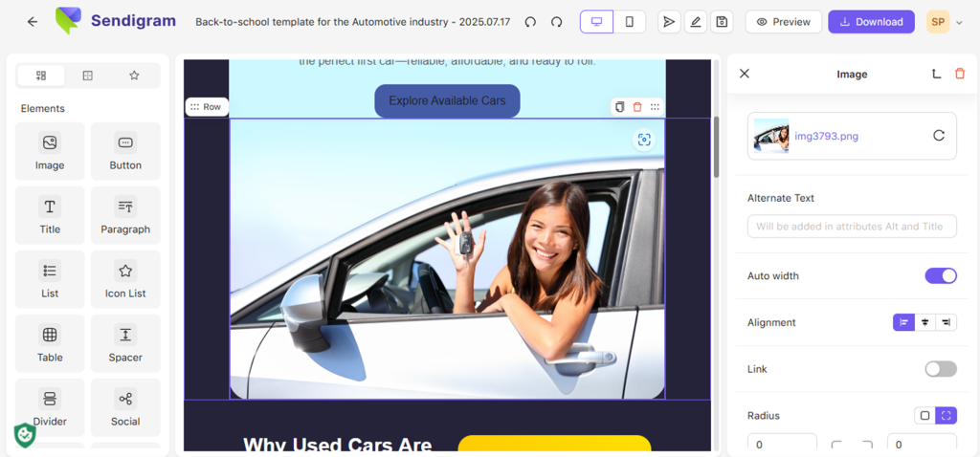Add a Spacer element

pyautogui.click(x=125, y=343)
